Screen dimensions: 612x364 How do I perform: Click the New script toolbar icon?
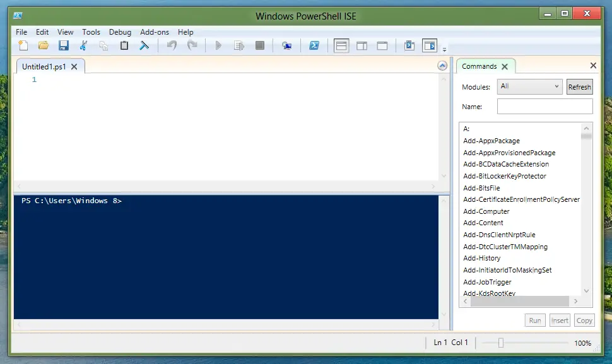click(23, 45)
